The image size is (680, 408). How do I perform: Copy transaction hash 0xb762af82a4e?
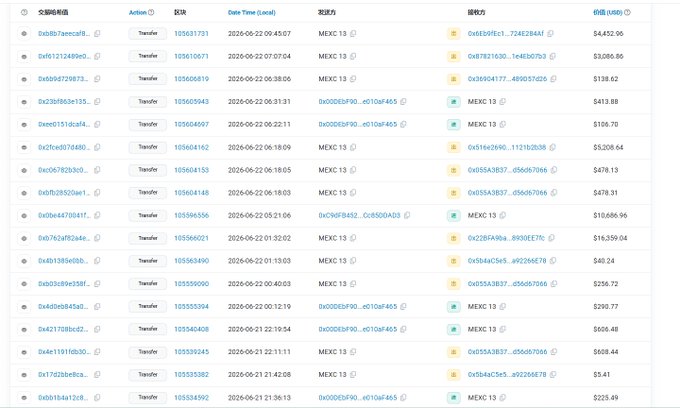coord(97,238)
